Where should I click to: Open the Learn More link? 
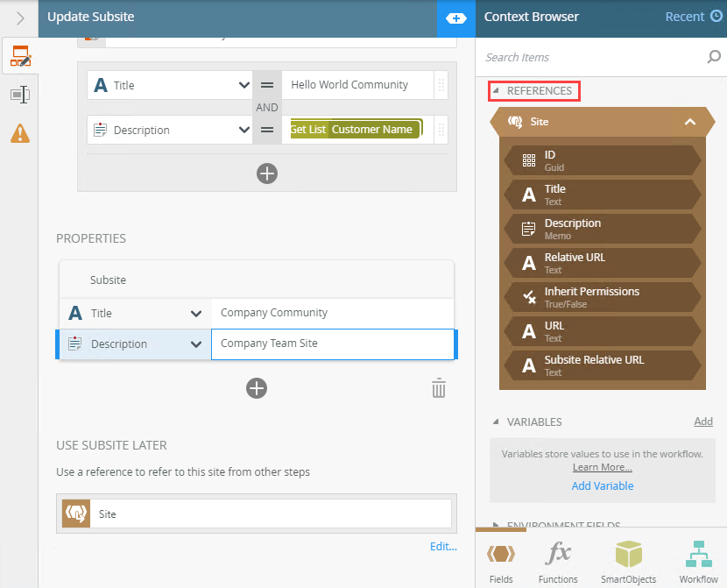[603, 467]
